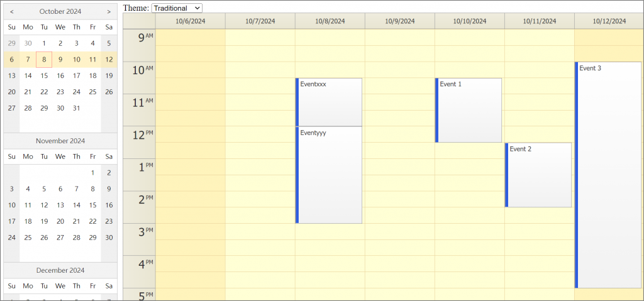The width and height of the screenshot is (644, 301).
Task: Select the Event 1 block
Action: (x=468, y=110)
